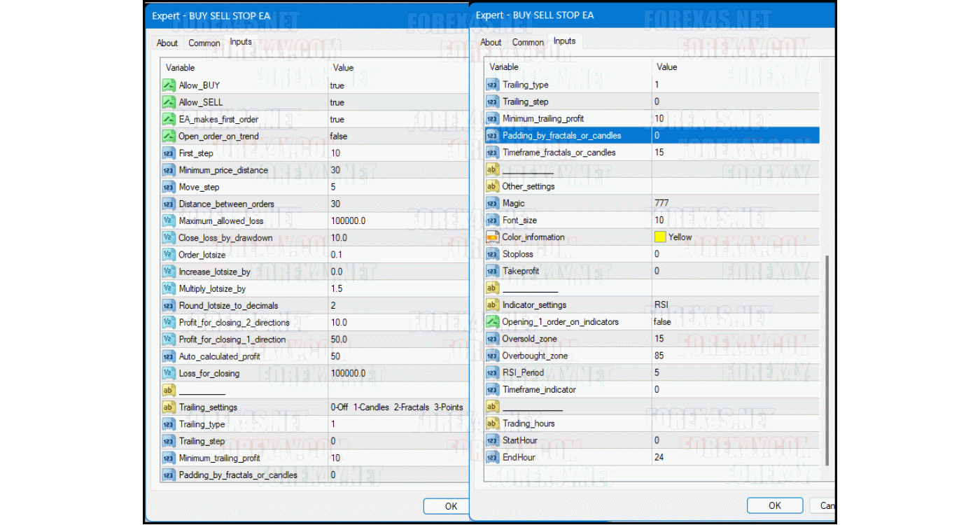980x525 pixels.
Task: Switch to the Common tab in left dialog
Action: [204, 43]
